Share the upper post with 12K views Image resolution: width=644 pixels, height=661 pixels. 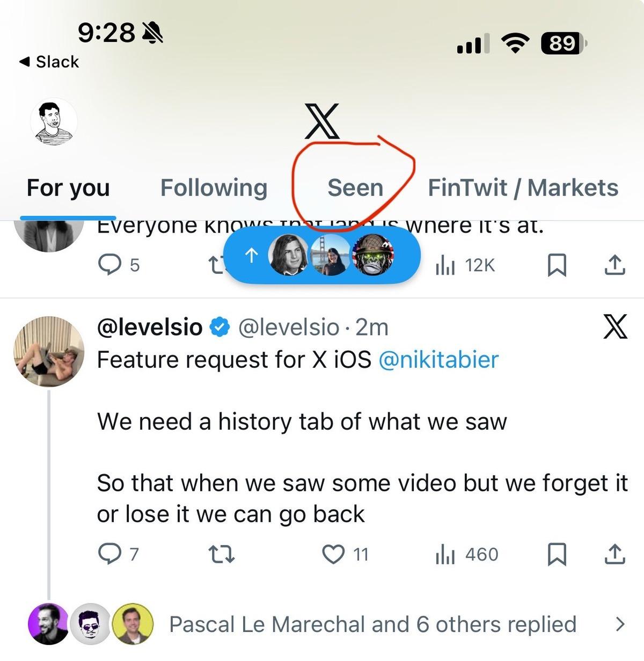(x=614, y=265)
